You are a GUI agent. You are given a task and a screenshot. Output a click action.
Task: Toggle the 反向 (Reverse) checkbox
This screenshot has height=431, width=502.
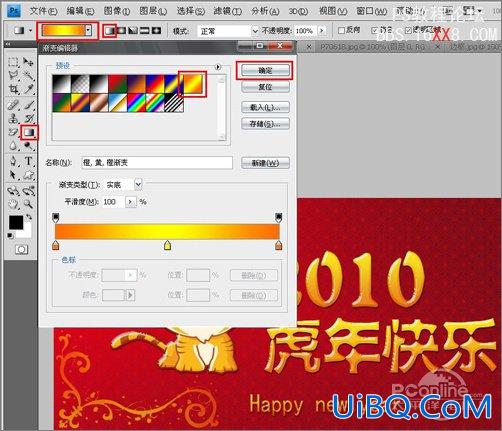pyautogui.click(x=341, y=30)
